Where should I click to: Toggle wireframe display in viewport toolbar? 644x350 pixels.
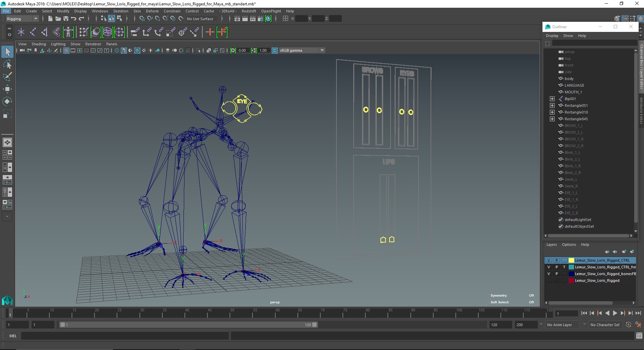pos(117,50)
